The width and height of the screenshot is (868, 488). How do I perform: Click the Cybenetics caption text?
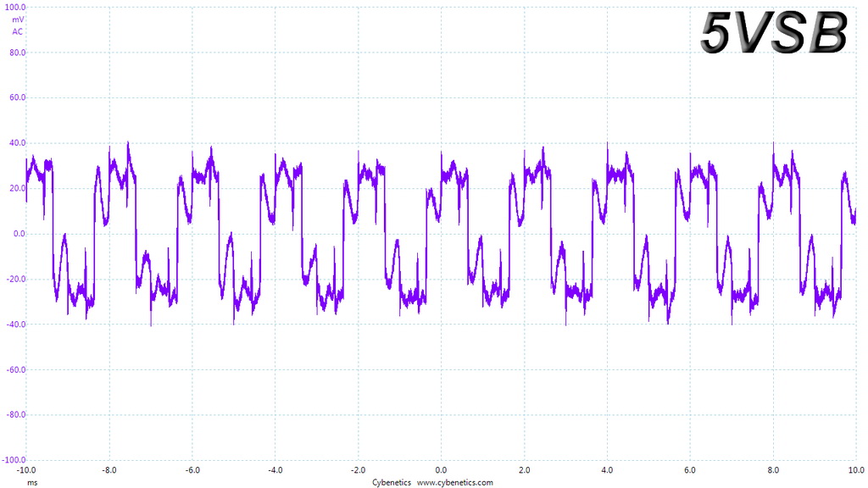pos(392,482)
